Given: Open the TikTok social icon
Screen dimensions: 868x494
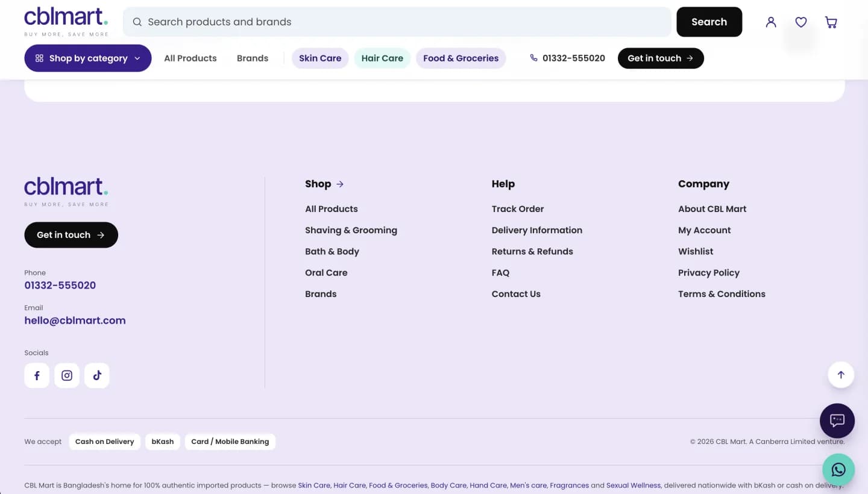Looking at the screenshot, I should coord(97,375).
